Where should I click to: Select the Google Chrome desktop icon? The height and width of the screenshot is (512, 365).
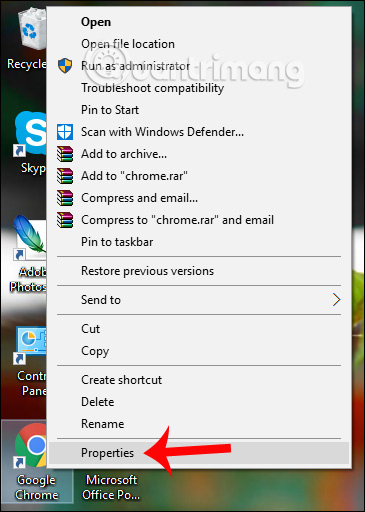[31, 445]
